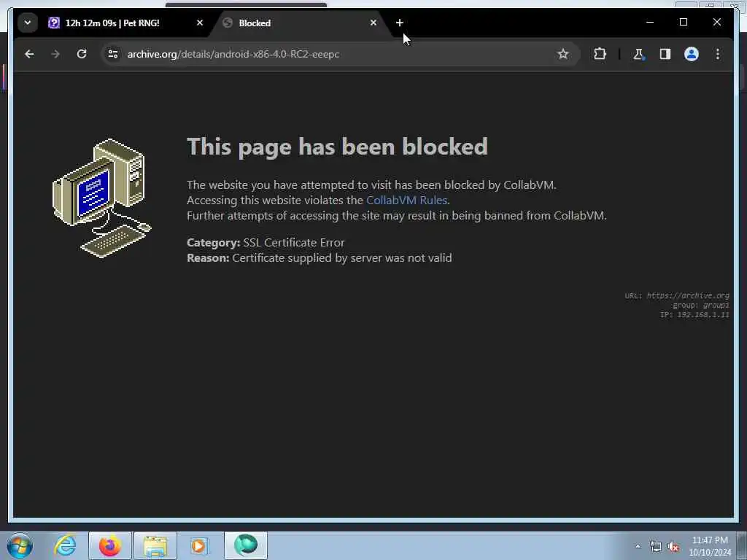
Task: Close the Pet RNG! tab
Action: 200,23
